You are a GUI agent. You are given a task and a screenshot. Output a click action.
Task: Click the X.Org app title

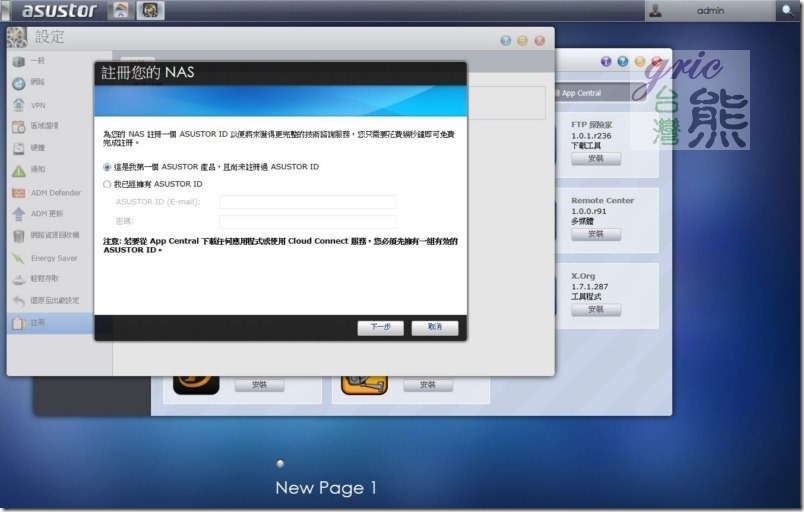583,276
